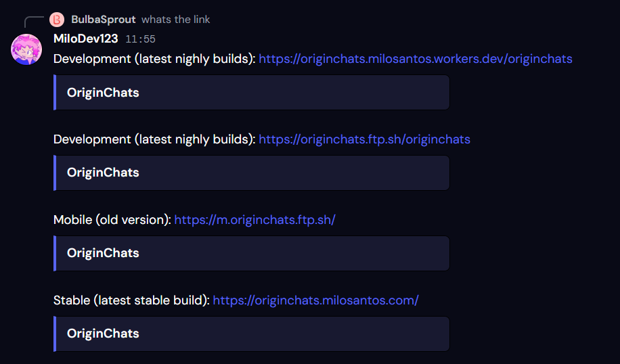Open the originchats.milosantos.com stable link
620x364 pixels.
pyautogui.click(x=315, y=300)
